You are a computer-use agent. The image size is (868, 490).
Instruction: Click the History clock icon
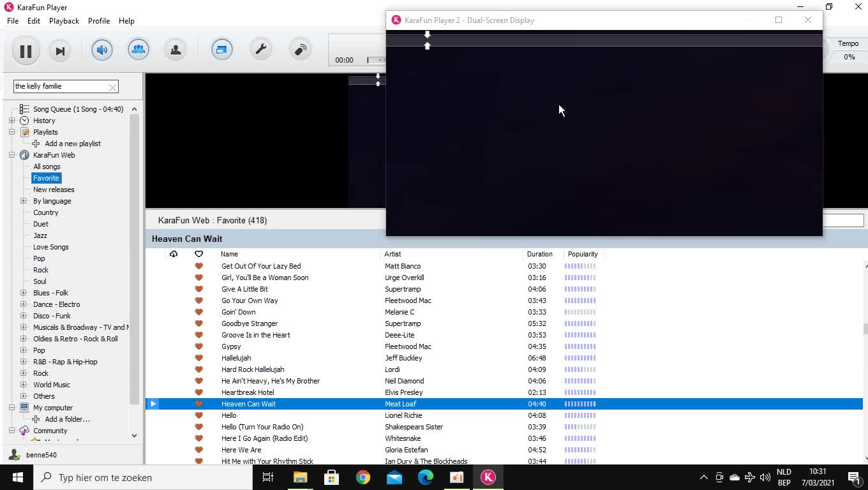[x=24, y=121]
